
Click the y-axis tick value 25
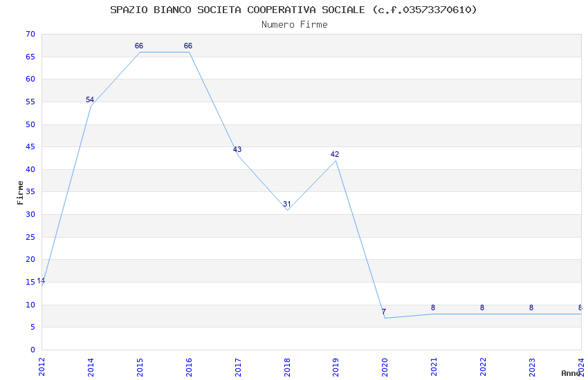pos(30,238)
